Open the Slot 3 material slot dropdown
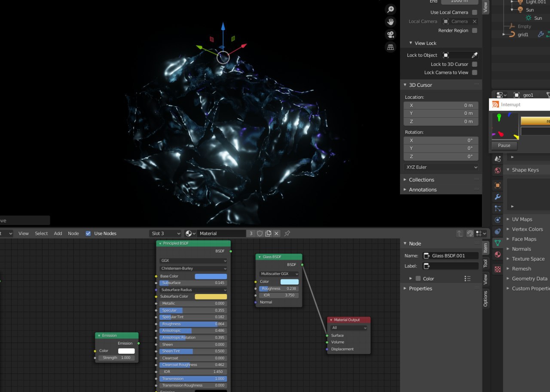This screenshot has width=550, height=392. [x=166, y=233]
